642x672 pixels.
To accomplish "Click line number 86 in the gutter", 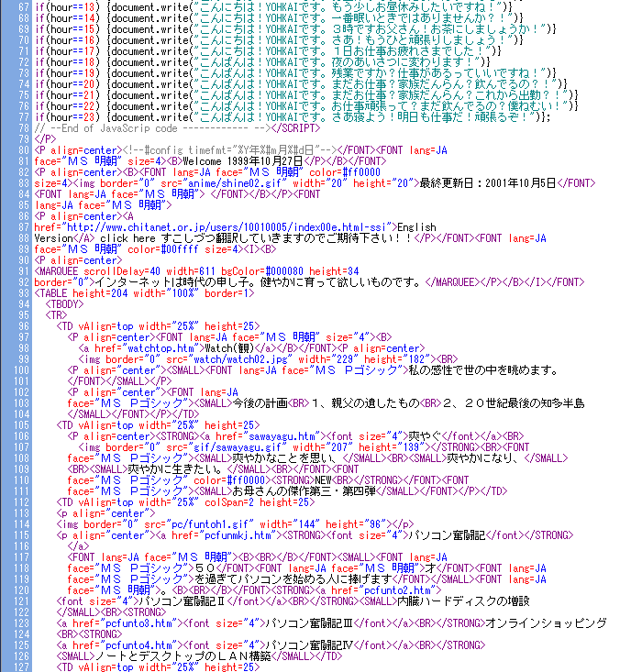I will click(x=24, y=216).
